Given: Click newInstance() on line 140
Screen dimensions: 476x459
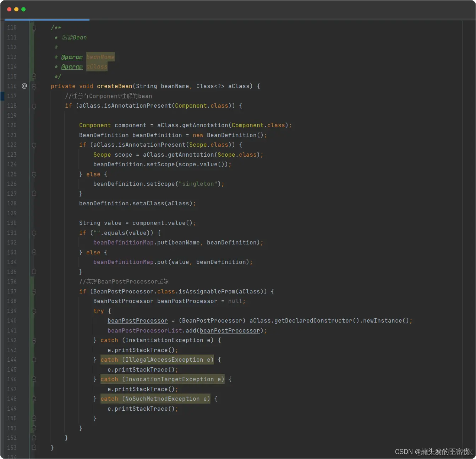Looking at the screenshot, I should point(386,321).
